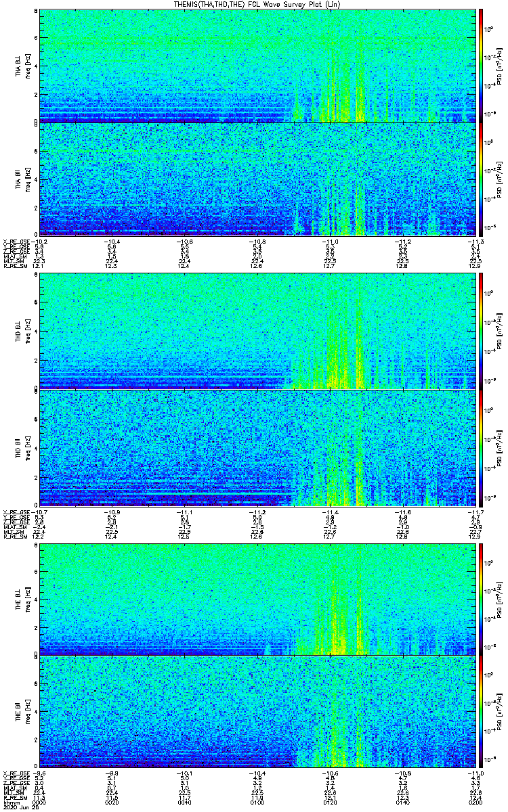Click the THD 'PSD [nT²/Hz]' label beside B⊥ colorbar

click(498, 332)
